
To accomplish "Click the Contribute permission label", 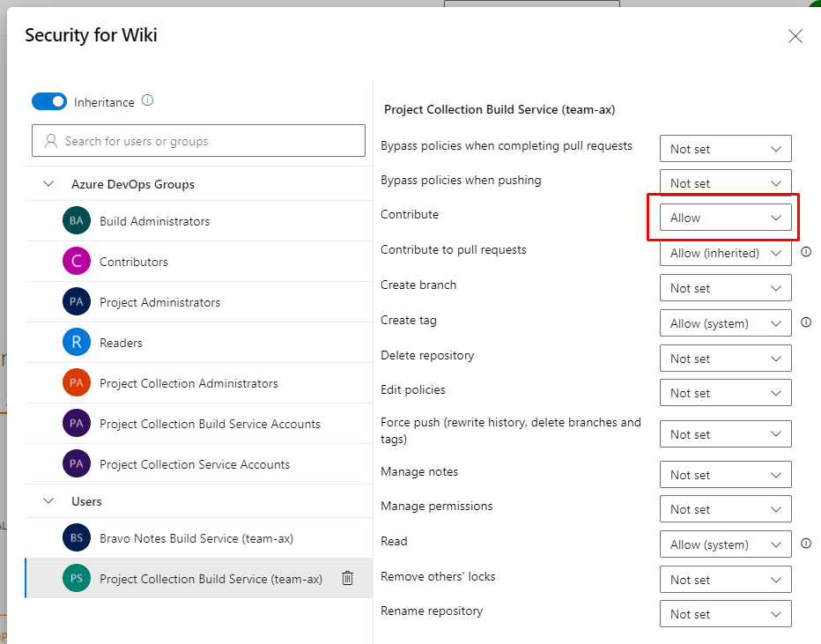I will pos(410,214).
